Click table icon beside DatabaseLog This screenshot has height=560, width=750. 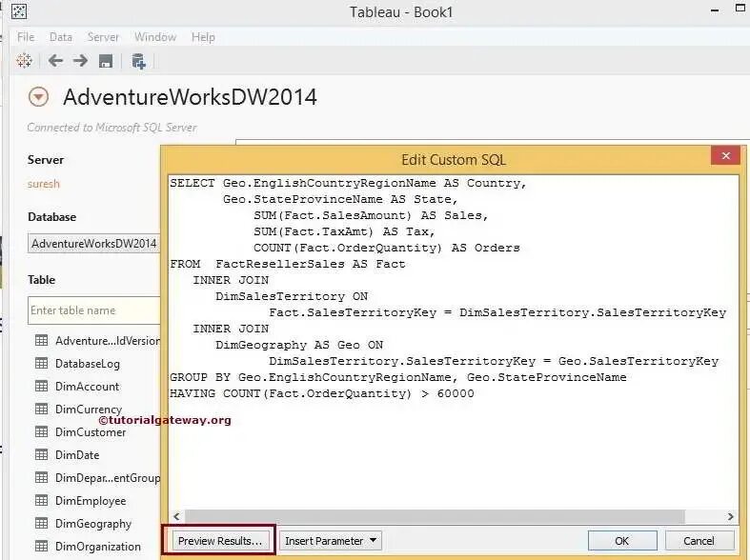(x=42, y=363)
